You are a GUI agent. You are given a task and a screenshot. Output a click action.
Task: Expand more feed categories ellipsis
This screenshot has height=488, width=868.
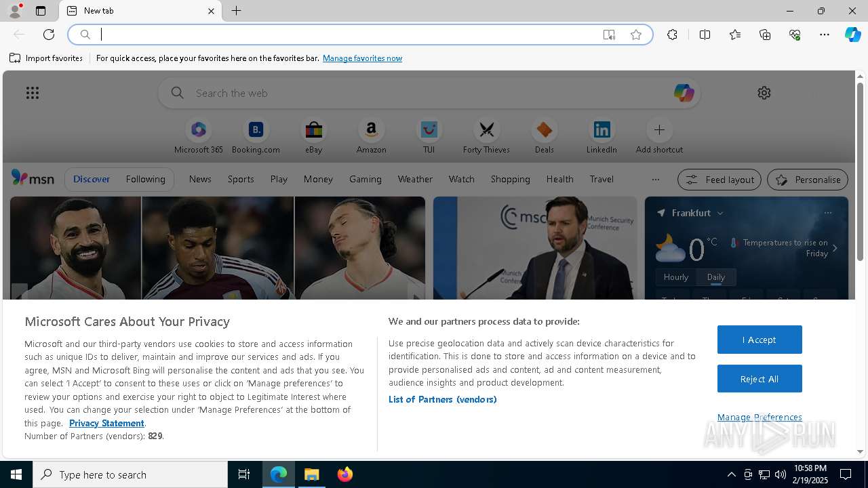point(655,180)
